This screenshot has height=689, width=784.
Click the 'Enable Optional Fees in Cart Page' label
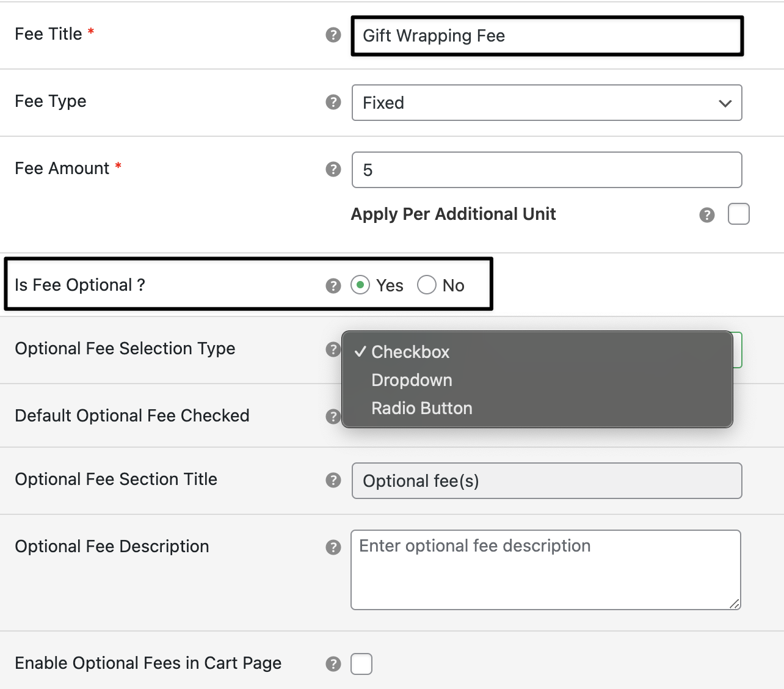pyautogui.click(x=148, y=663)
